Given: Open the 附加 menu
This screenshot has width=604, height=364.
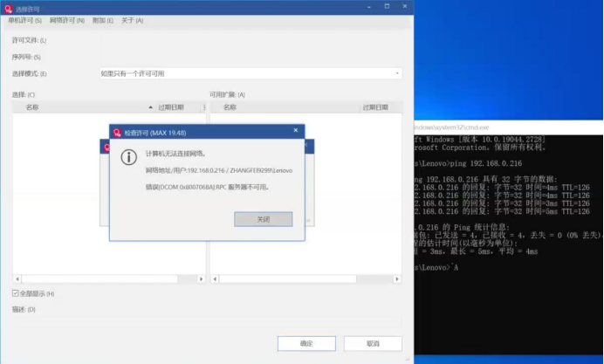Looking at the screenshot, I should pos(103,20).
